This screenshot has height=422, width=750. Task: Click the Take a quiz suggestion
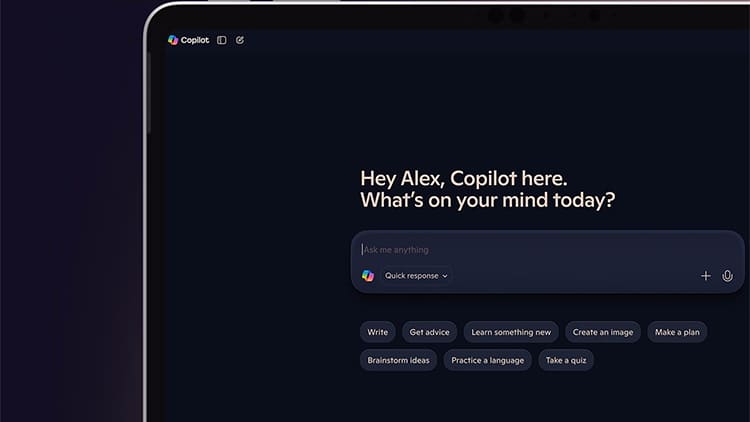click(566, 360)
